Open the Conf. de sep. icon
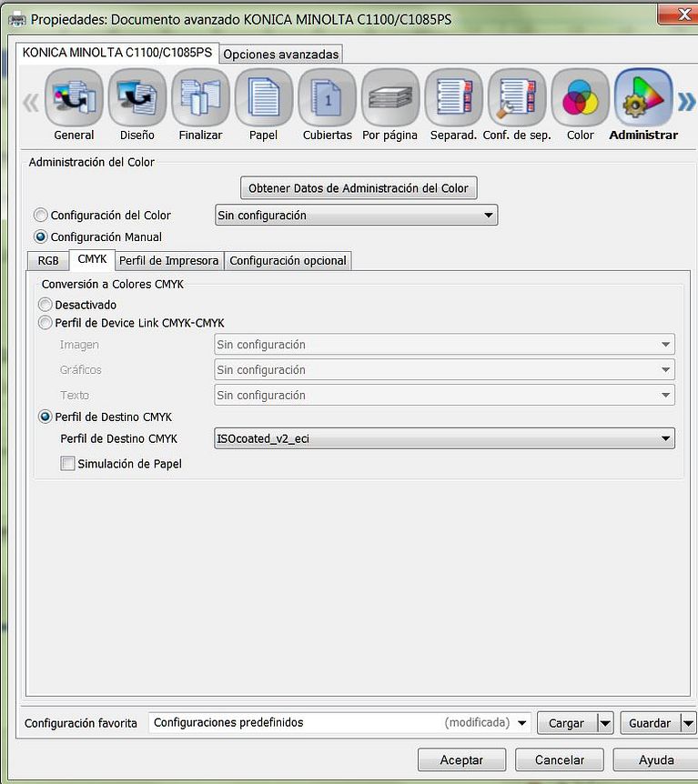Screen dimensions: 698x784 point(517,97)
